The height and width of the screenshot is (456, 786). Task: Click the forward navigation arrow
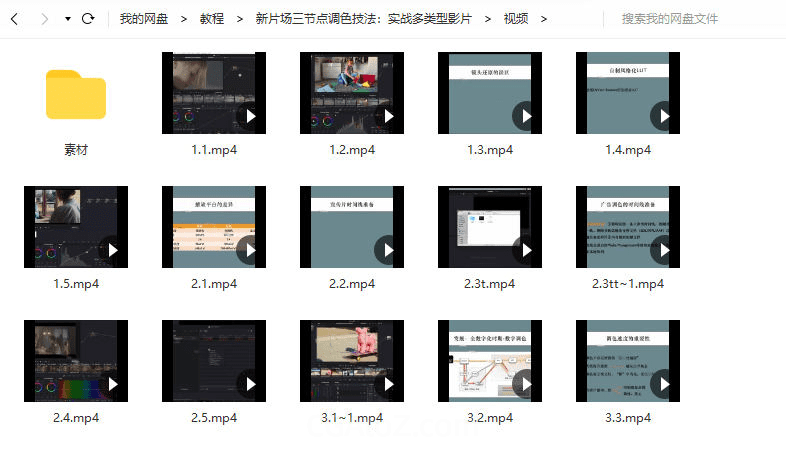pos(43,19)
